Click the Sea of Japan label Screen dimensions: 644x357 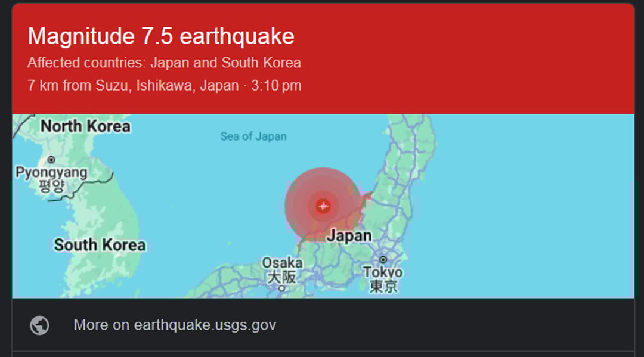(x=253, y=136)
